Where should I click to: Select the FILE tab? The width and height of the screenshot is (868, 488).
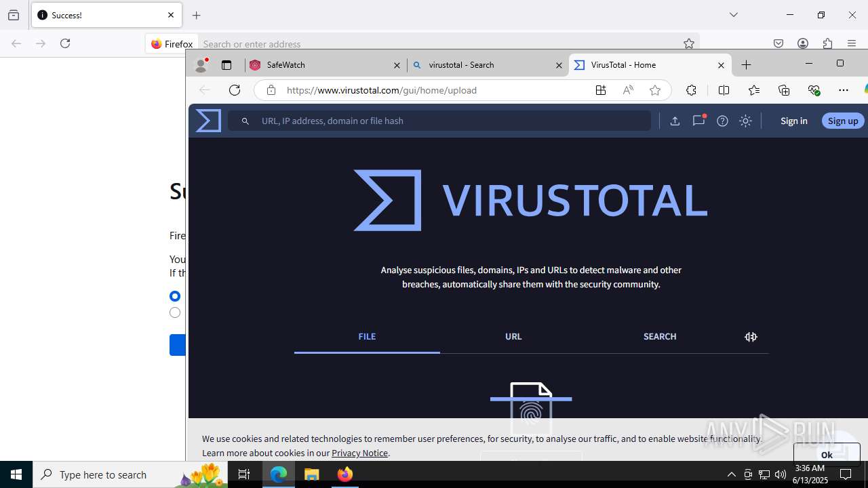point(367,337)
